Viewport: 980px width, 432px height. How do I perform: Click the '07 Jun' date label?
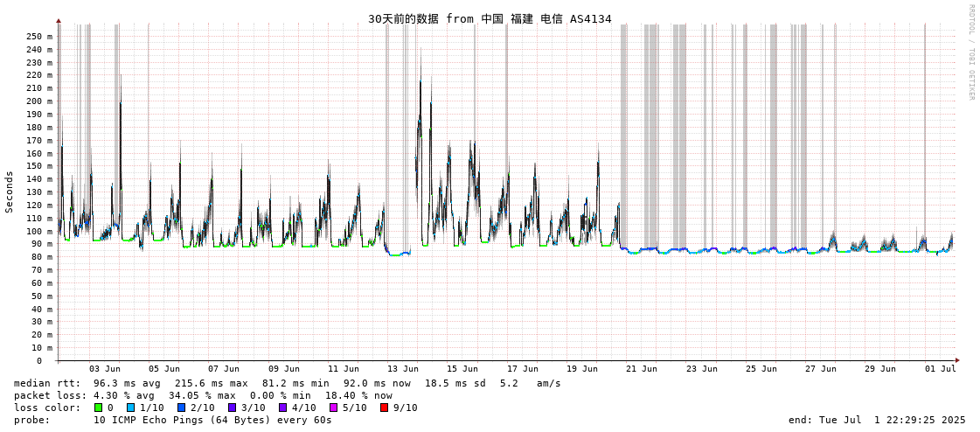(x=224, y=369)
